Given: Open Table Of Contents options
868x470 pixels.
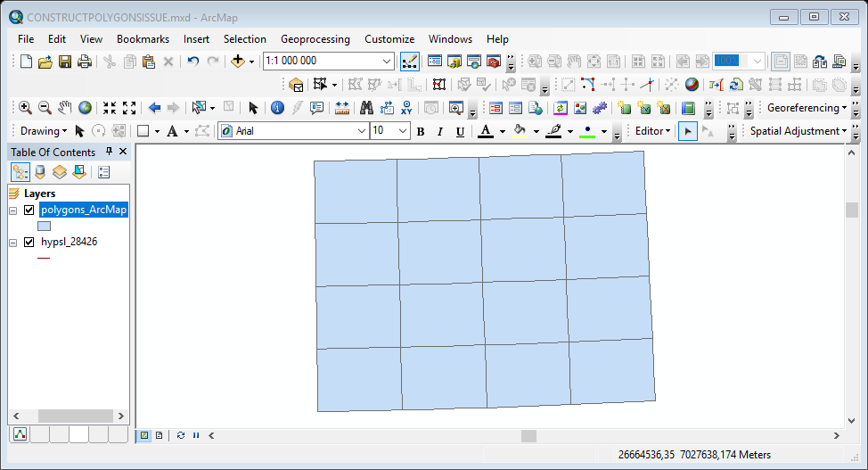Looking at the screenshot, I should 103,172.
